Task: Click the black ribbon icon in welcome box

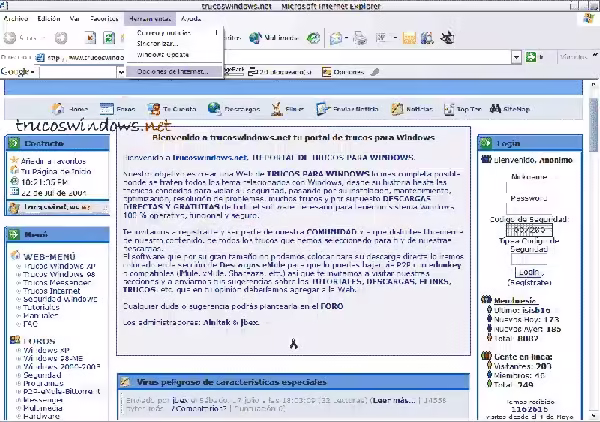Action: coord(293,344)
